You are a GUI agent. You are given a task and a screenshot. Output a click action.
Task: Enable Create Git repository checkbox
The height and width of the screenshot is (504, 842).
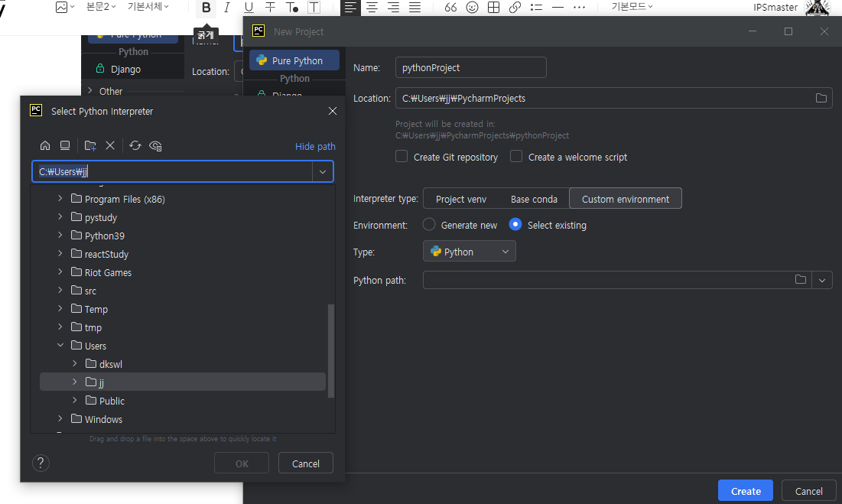401,156
